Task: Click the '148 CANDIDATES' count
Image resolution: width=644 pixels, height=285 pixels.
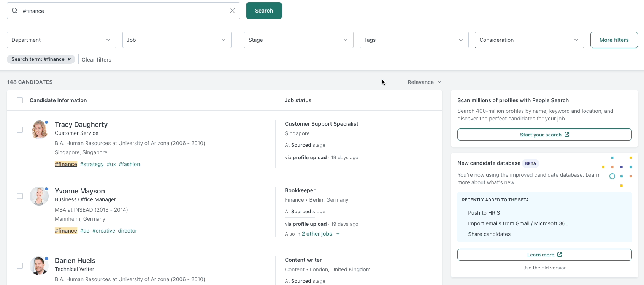Action: (30, 82)
